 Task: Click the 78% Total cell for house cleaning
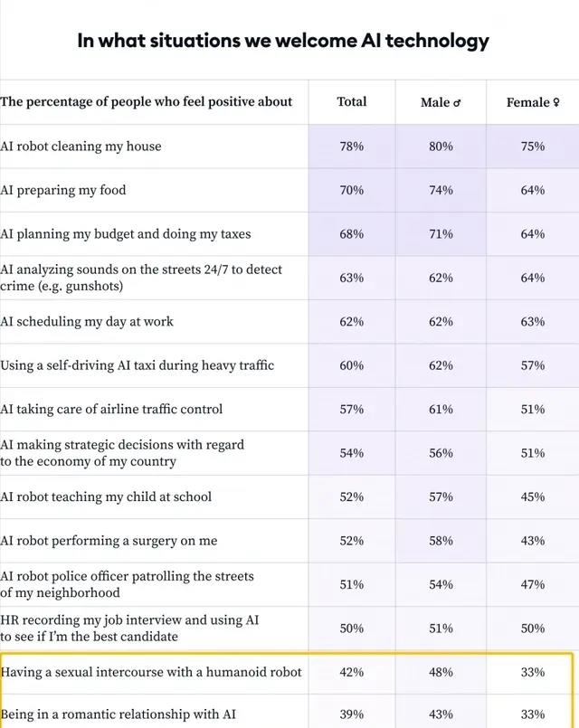[351, 147]
